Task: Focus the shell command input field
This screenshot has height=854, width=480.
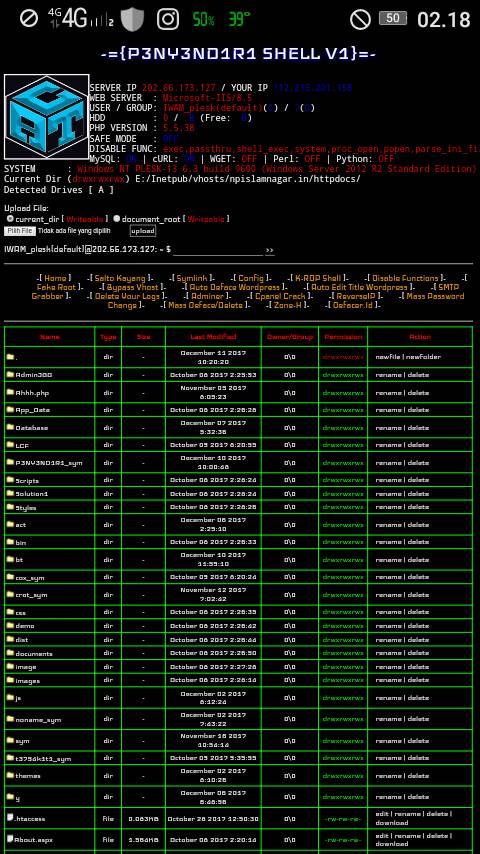Action: coord(218,249)
